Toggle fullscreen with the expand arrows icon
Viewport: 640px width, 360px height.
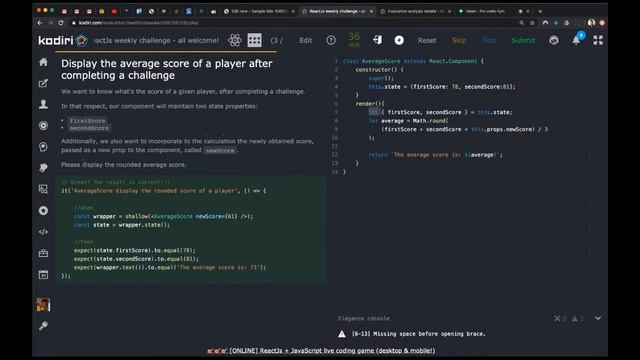[x=598, y=40]
